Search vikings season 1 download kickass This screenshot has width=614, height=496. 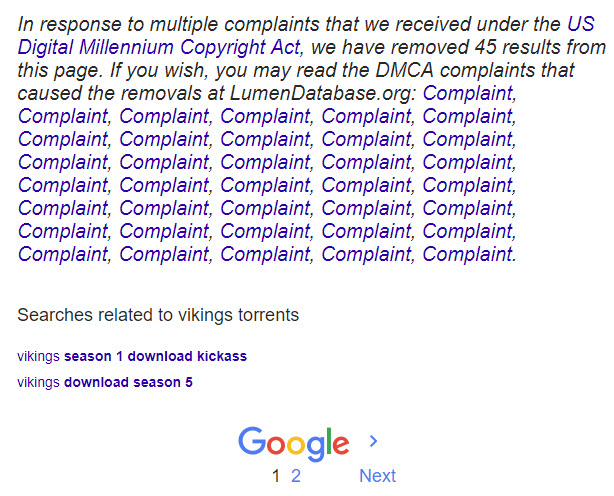coord(132,356)
